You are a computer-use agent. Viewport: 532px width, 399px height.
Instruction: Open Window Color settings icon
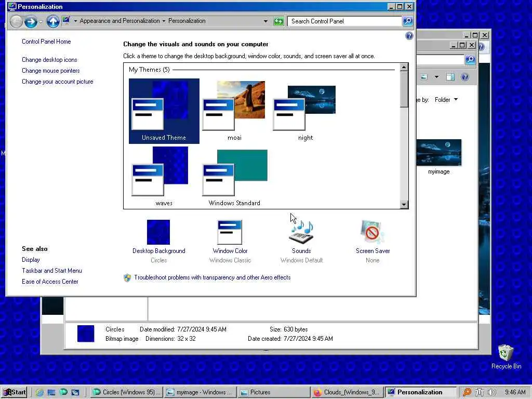tap(230, 232)
